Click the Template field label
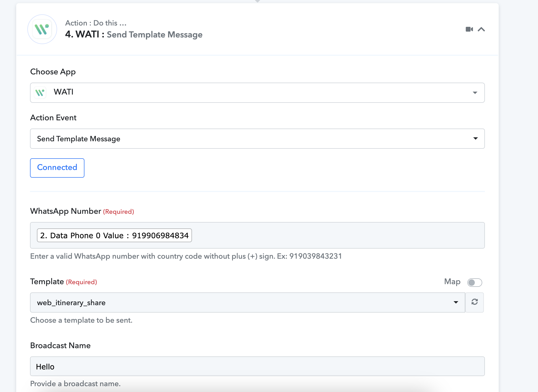Screen dimensions: 538x392 47,282
